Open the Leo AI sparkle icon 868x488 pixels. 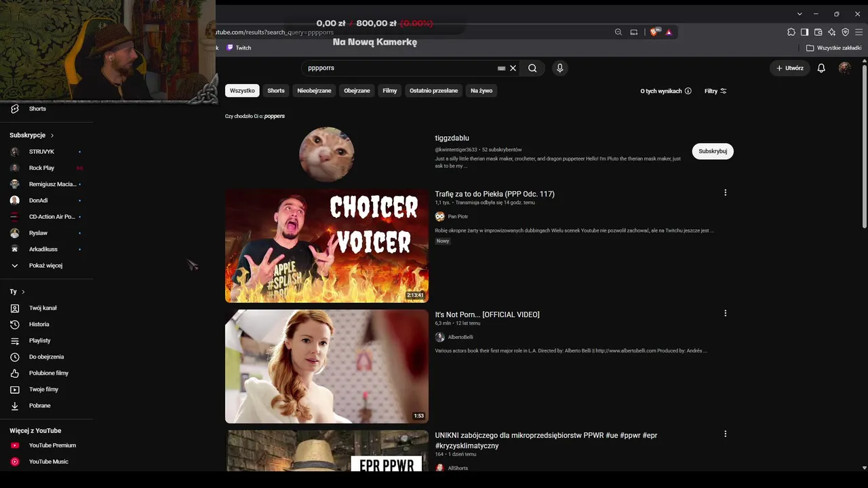831,32
